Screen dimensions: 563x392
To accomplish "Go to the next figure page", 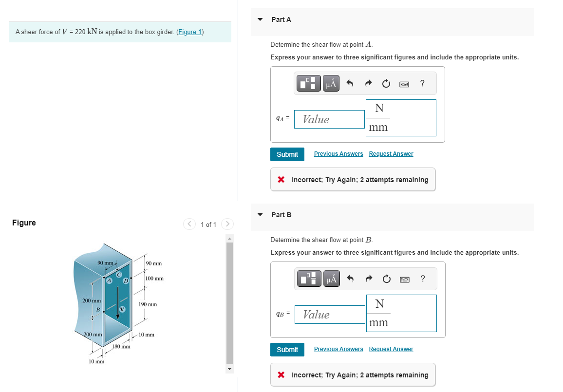I will click(x=227, y=224).
